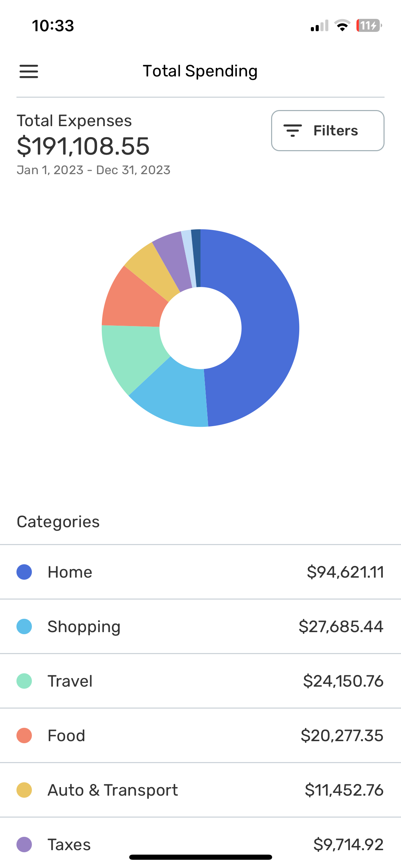Select the Home slice in the donut chart
Image resolution: width=401 pixels, height=868 pixels.
[267, 329]
